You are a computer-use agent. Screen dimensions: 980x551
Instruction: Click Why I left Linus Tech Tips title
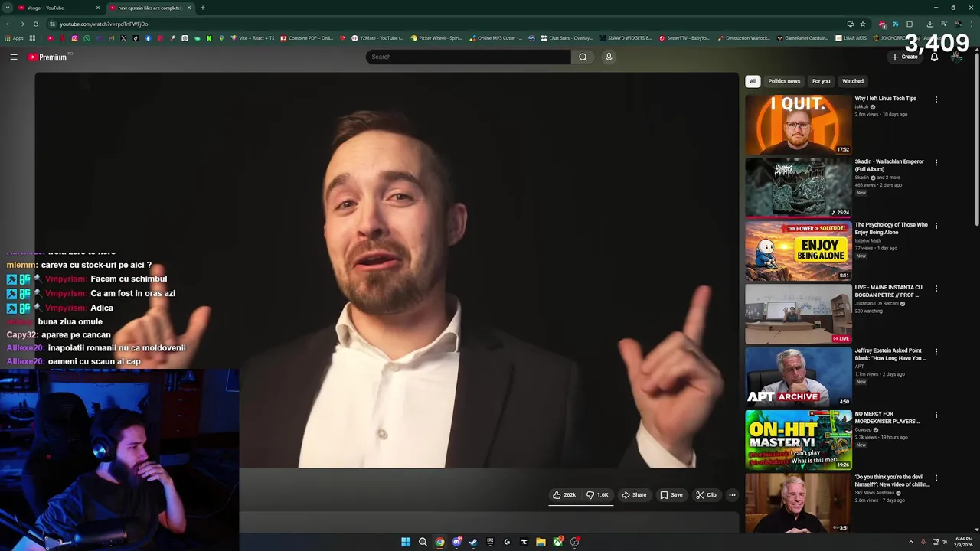pyautogui.click(x=885, y=99)
